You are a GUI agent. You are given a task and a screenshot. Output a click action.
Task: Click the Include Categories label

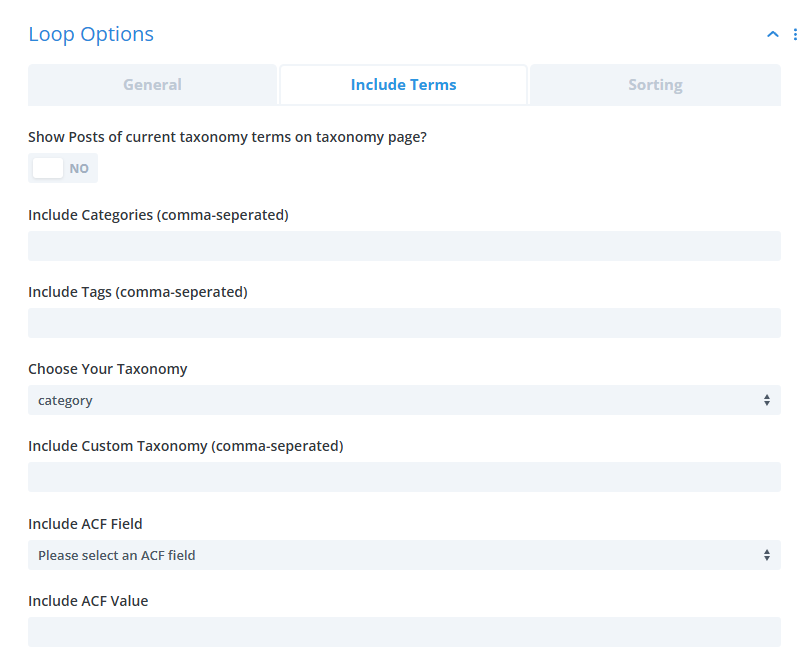pyautogui.click(x=158, y=214)
